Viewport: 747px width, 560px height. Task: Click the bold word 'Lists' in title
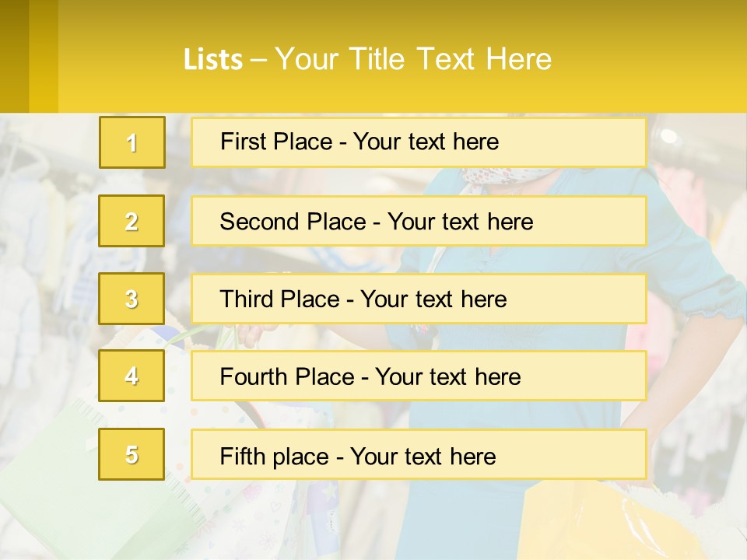pos(213,60)
